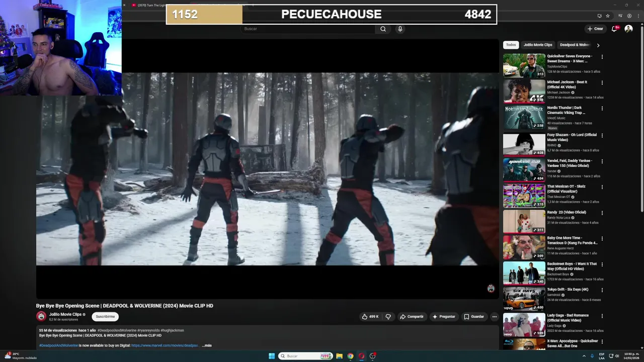Click the Deadpool video player

click(x=267, y=168)
